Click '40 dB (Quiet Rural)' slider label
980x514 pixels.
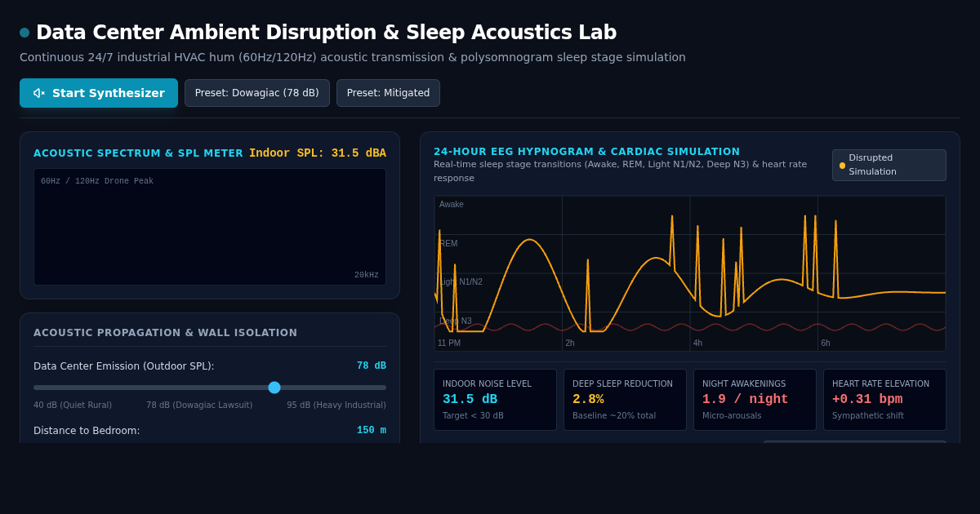point(73,405)
